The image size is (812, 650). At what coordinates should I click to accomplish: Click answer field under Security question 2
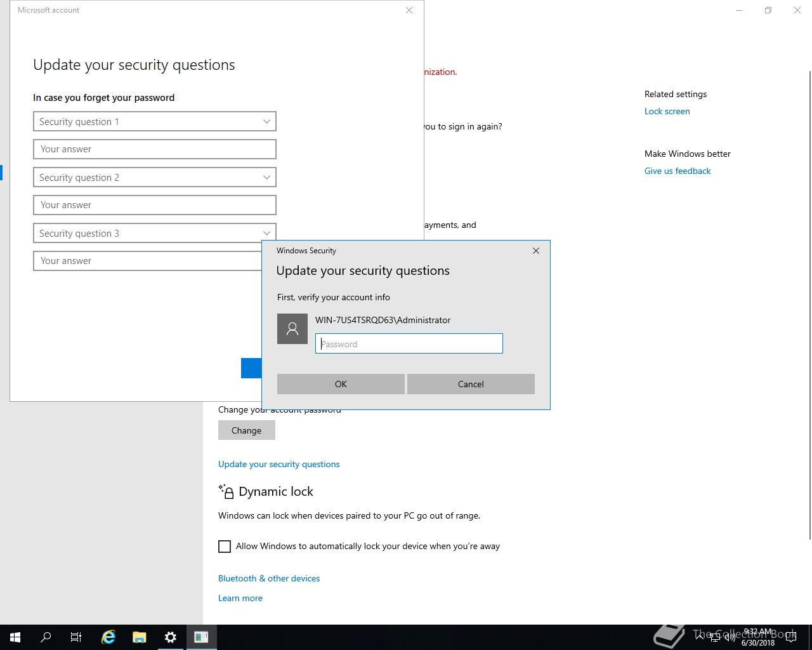[x=155, y=205]
